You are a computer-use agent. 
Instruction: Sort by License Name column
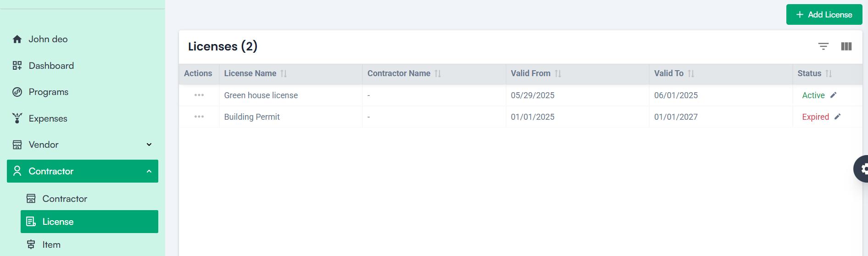pos(284,73)
